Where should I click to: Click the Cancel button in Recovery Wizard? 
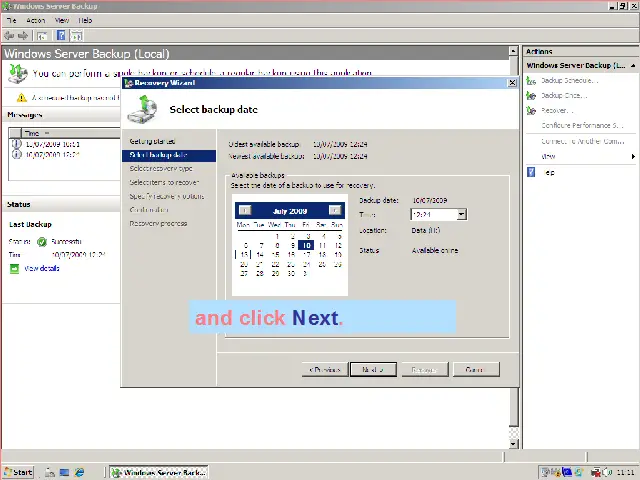476,369
